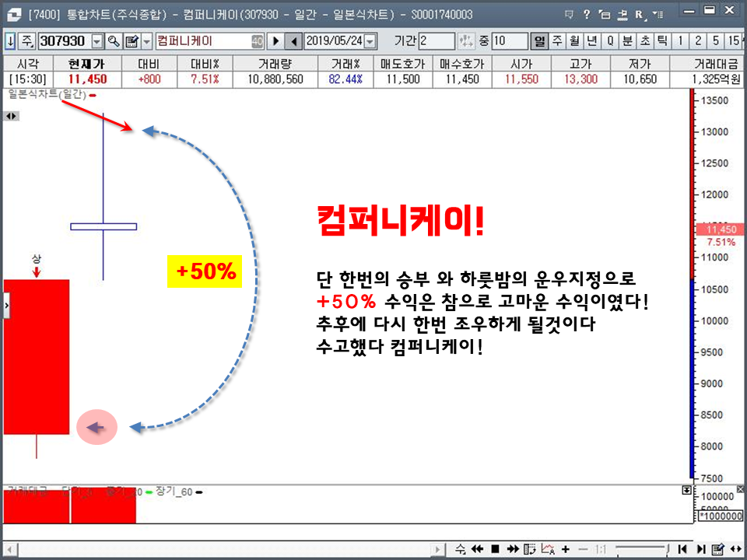Expand the left side panel arrow
This screenshot has width=747, height=560.
pos(7,306)
